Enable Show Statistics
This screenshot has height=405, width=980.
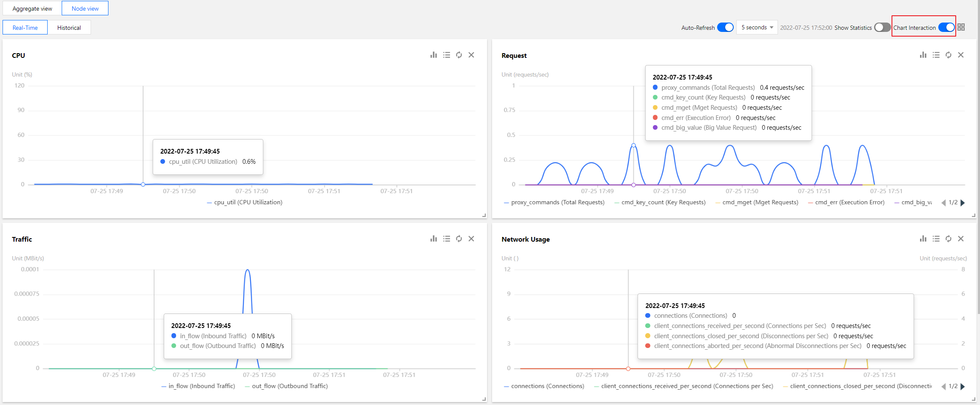point(882,27)
